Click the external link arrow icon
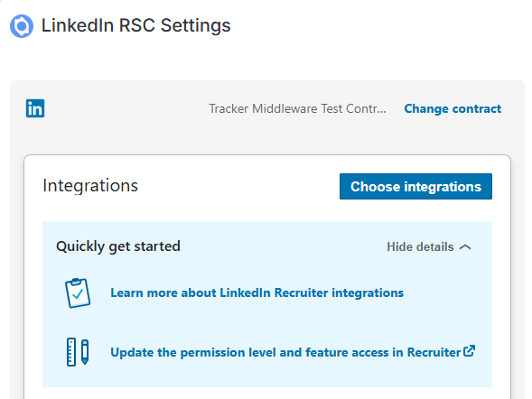The image size is (532, 399). 470,351
